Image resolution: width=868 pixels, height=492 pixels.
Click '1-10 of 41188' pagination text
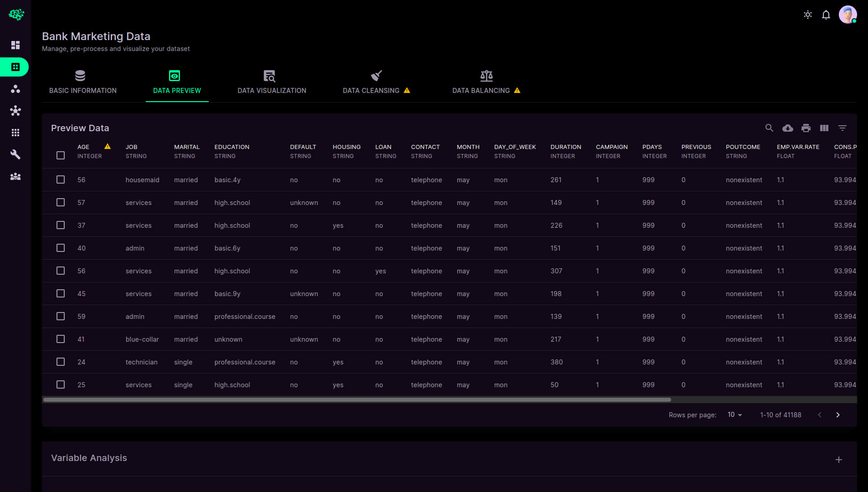pos(781,415)
